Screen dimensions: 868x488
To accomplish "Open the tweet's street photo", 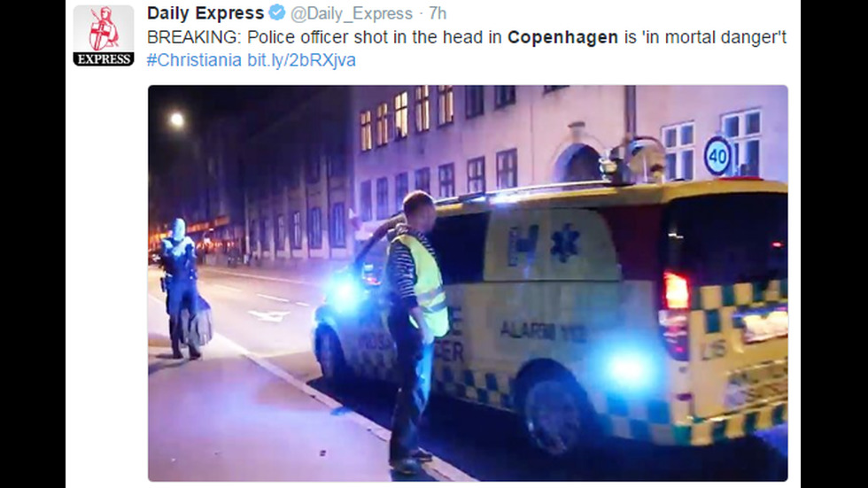I will click(x=468, y=283).
